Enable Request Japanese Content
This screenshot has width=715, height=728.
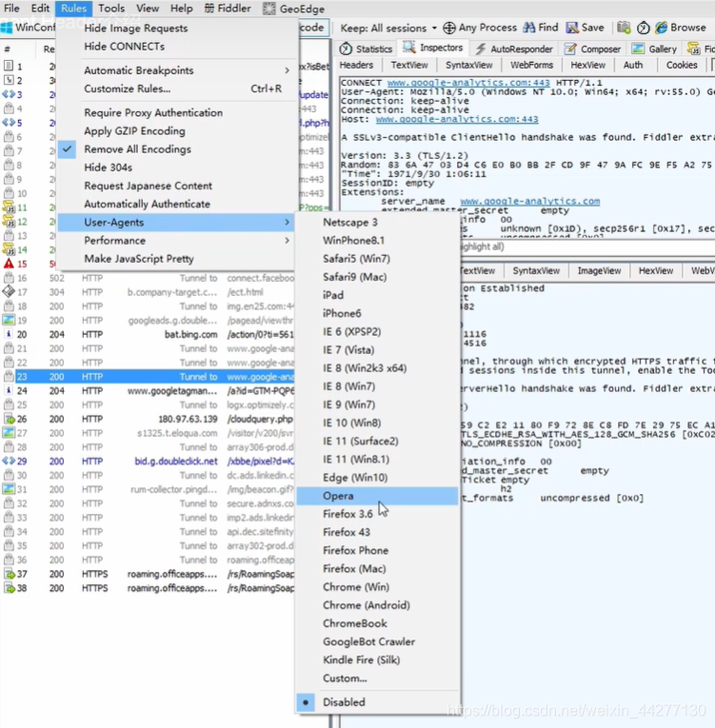[176, 186]
